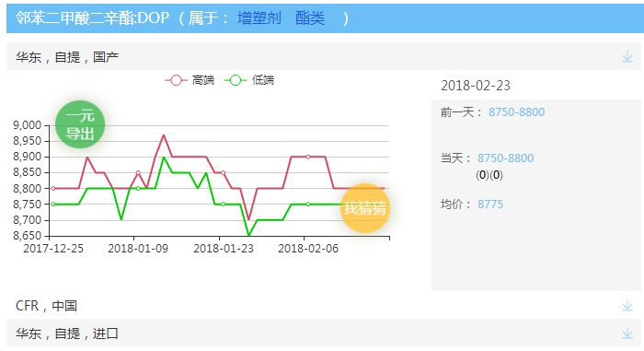Click y-axis label 8,900
The height and width of the screenshot is (351, 644).
coord(28,157)
